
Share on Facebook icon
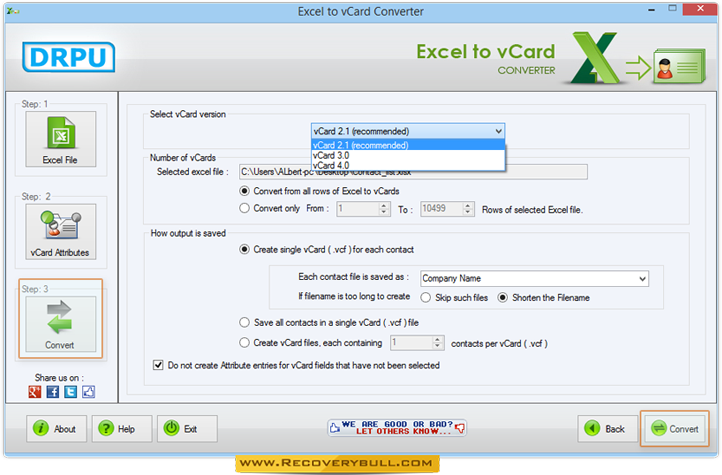click(52, 392)
